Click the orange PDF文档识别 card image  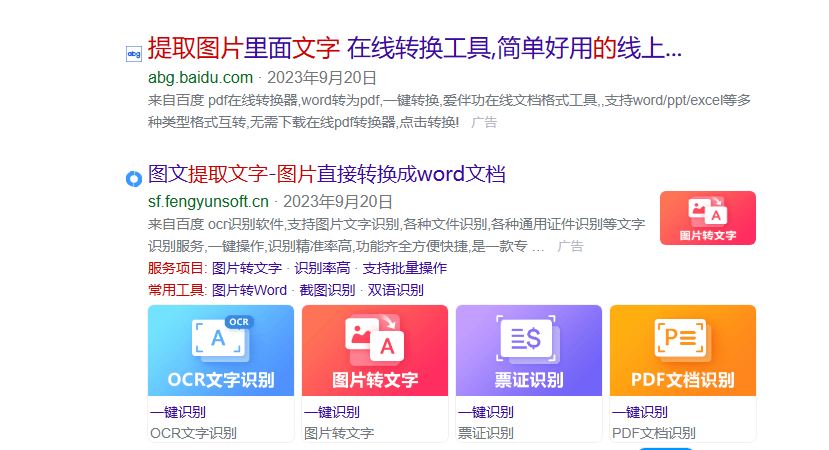coord(683,351)
